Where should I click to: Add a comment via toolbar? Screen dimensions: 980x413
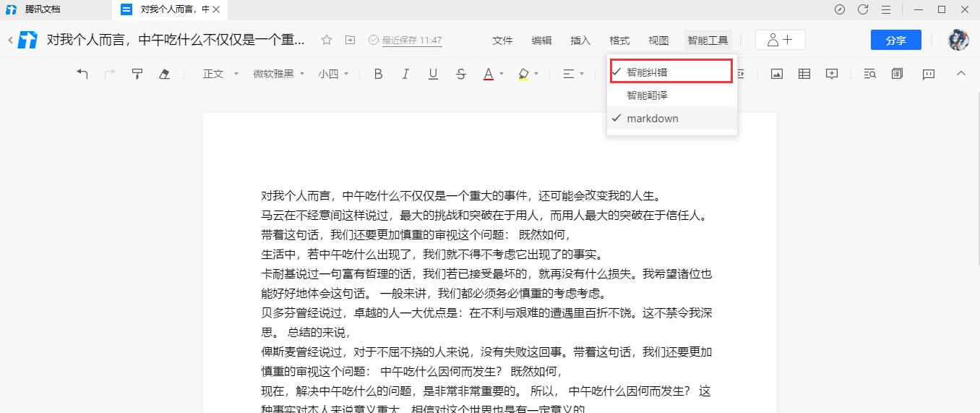click(x=832, y=74)
